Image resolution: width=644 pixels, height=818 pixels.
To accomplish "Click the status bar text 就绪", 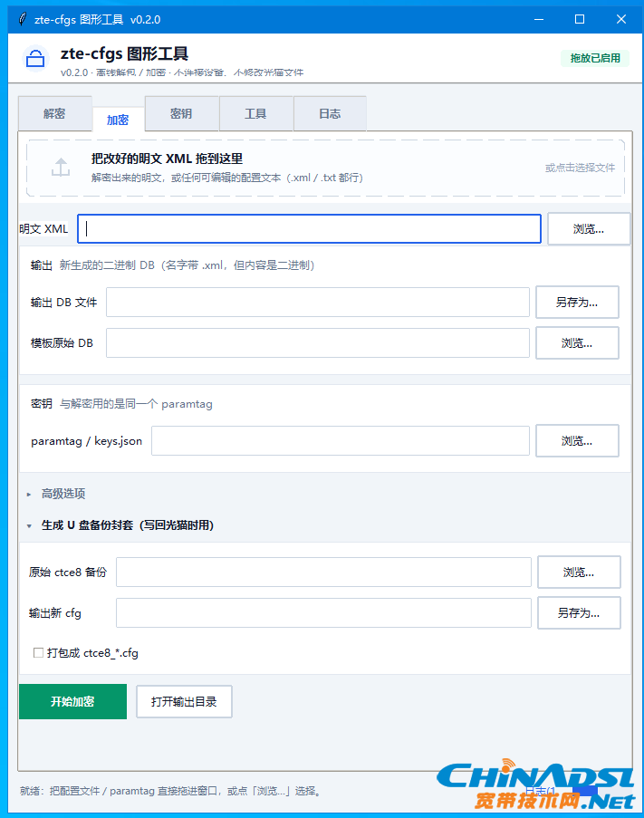I will (171, 791).
